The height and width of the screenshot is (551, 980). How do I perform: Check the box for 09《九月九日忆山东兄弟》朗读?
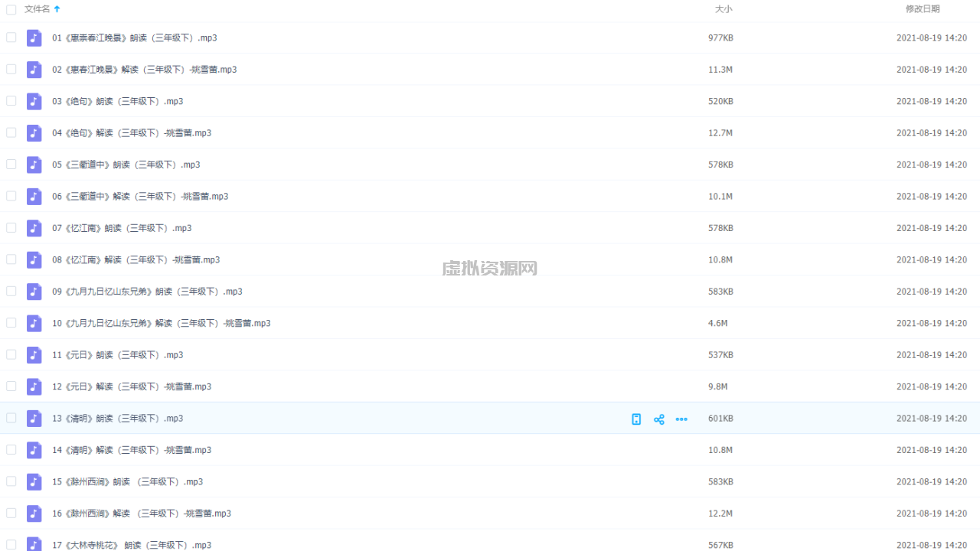pos(11,292)
